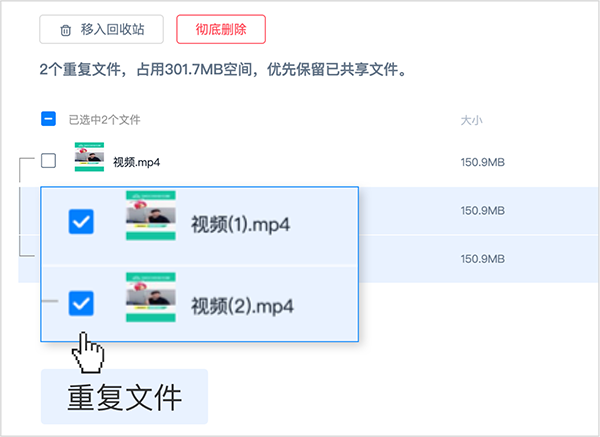
Task: Select the file name 视频(2).mp4
Action: (240, 303)
